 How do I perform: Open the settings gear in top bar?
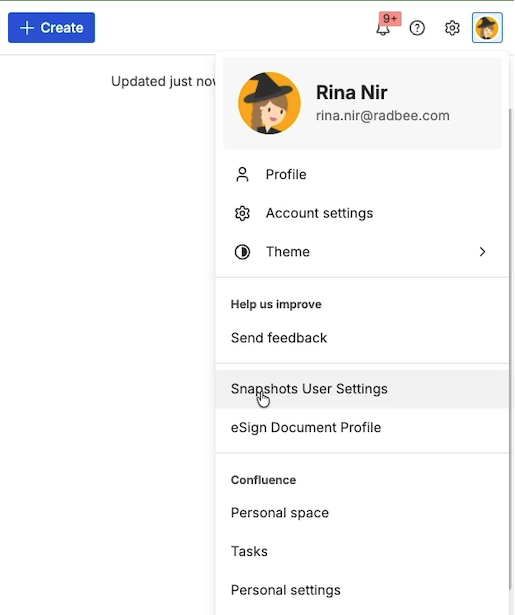[452, 28]
